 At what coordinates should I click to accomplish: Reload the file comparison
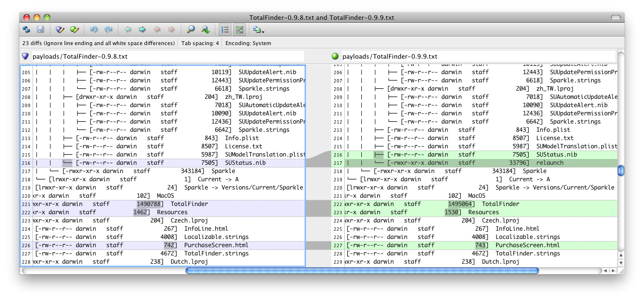point(26,29)
